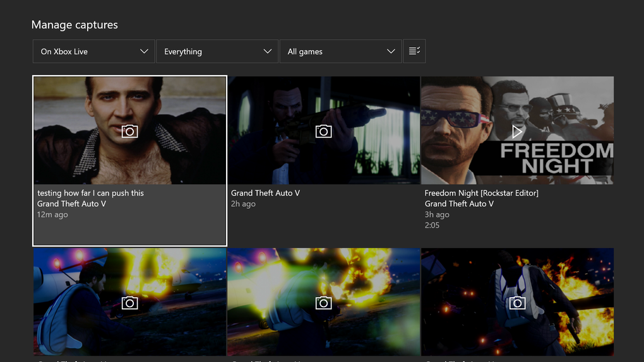Click camera icon on the 2h ago screenshot
The width and height of the screenshot is (644, 362).
coord(324,131)
